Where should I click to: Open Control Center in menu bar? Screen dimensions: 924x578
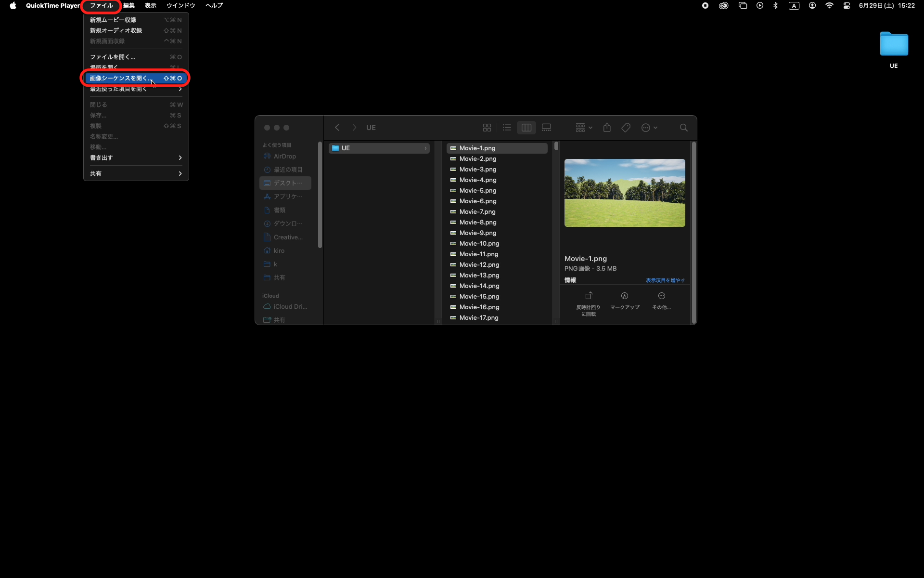click(x=847, y=6)
